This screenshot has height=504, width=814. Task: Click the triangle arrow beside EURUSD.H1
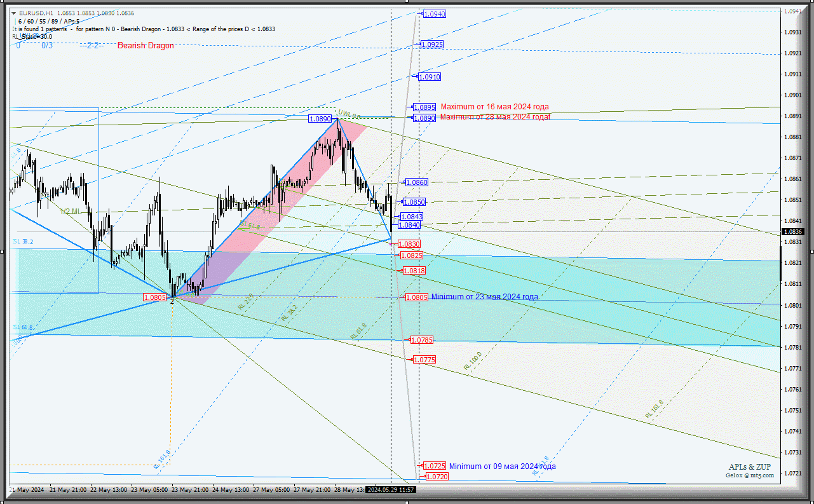(x=14, y=13)
